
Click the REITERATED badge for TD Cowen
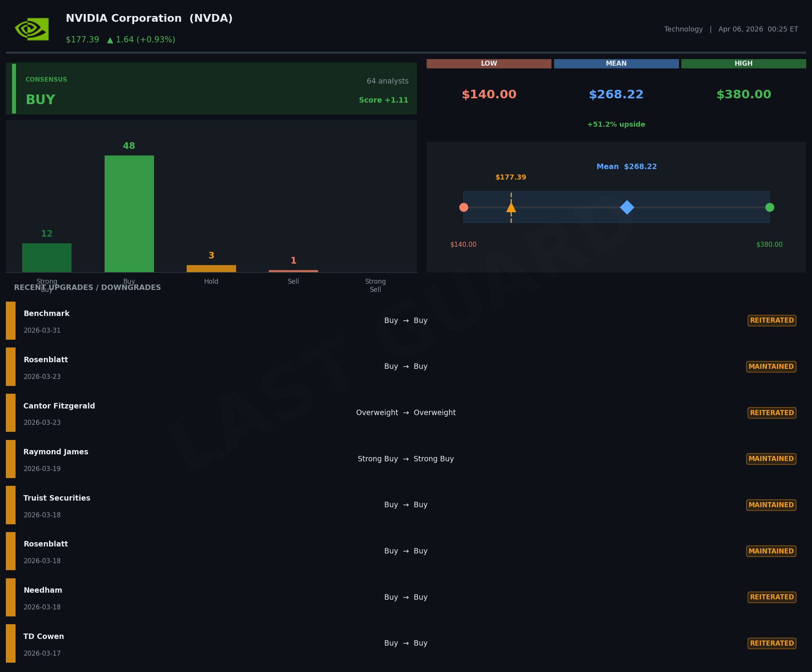click(772, 643)
